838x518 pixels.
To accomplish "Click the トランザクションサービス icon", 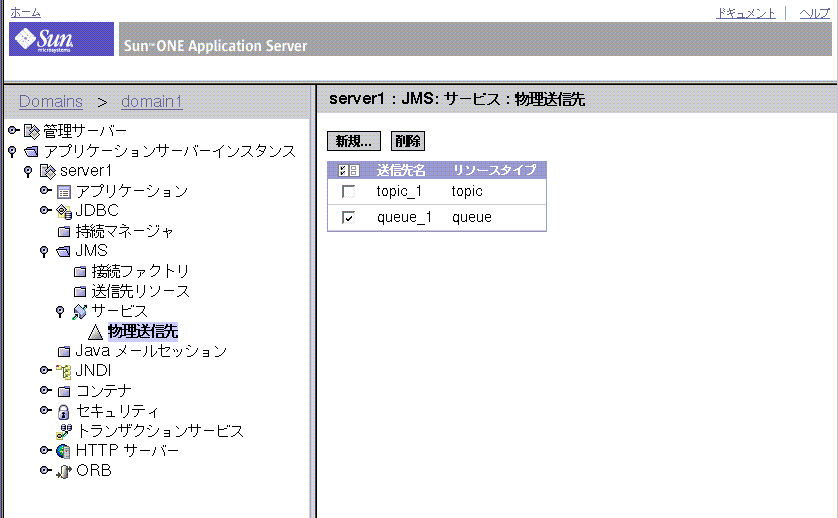I will tap(64, 431).
